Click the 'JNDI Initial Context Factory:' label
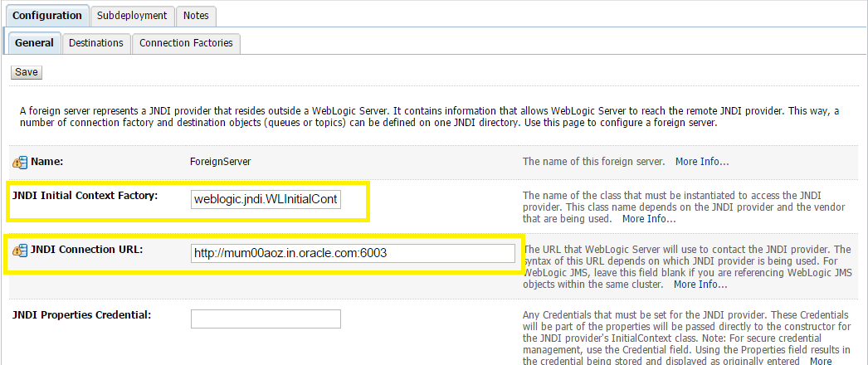The height and width of the screenshot is (365, 868). coord(85,195)
